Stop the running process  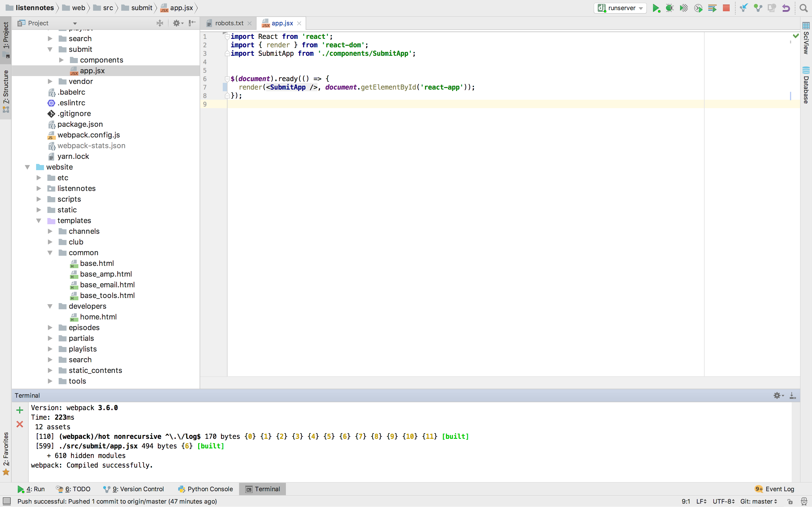pos(726,8)
